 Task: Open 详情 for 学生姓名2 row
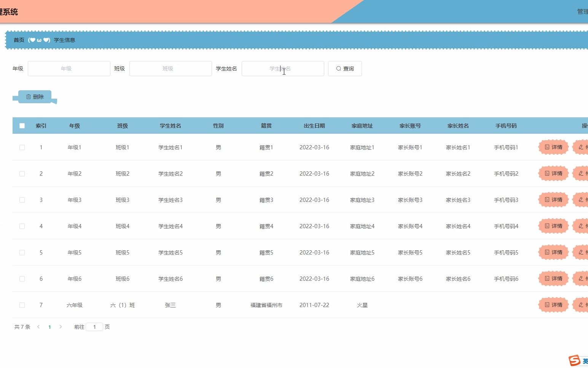coord(553,173)
